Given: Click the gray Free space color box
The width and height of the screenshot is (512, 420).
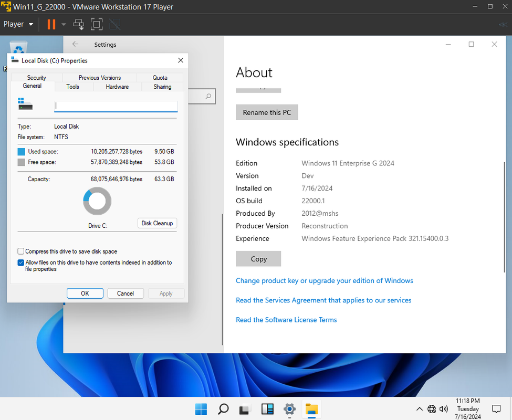Looking at the screenshot, I should 21,162.
